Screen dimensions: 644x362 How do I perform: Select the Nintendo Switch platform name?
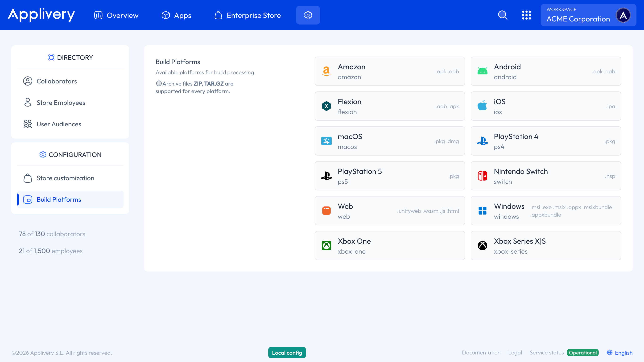click(x=521, y=172)
